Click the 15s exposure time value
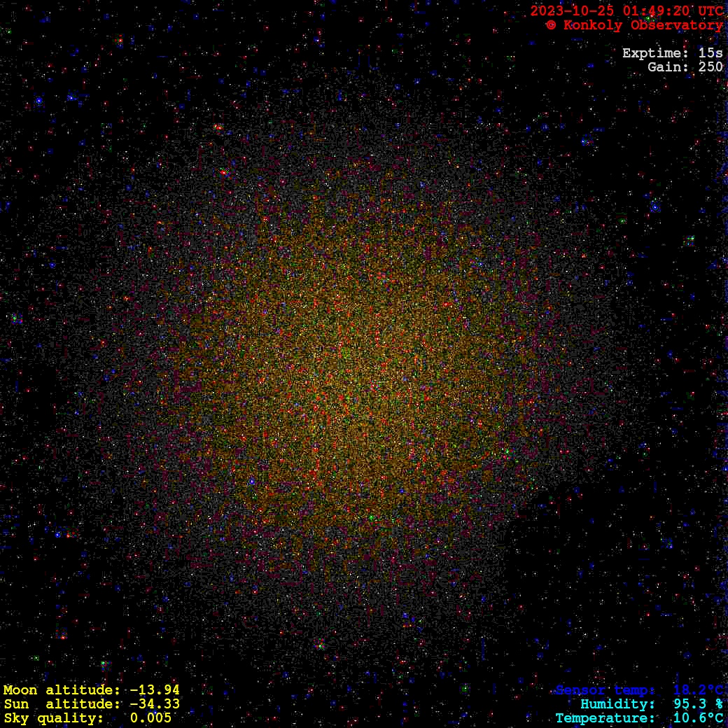The width and height of the screenshot is (728, 728). tap(710, 53)
